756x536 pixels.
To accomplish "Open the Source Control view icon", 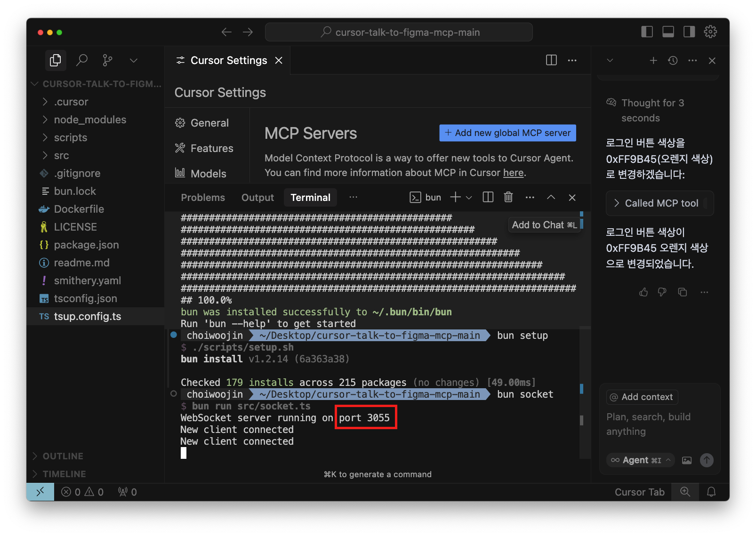I will [x=108, y=60].
